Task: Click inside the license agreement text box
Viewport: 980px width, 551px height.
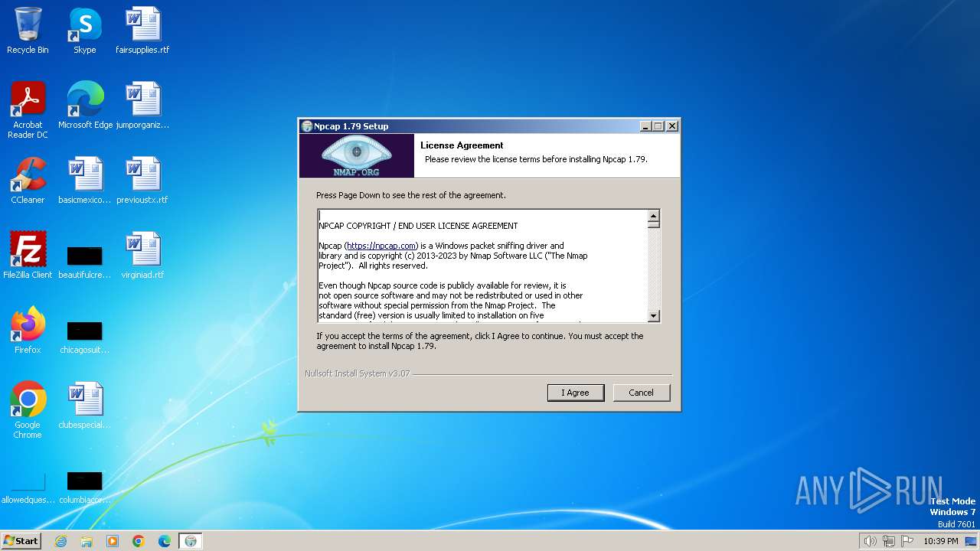Action: 482,266
